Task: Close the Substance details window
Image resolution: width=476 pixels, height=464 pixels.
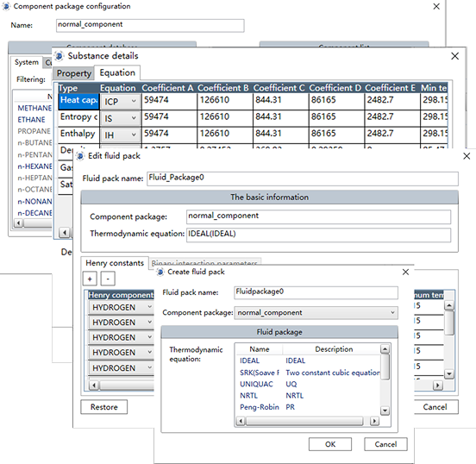Action: click(454, 56)
